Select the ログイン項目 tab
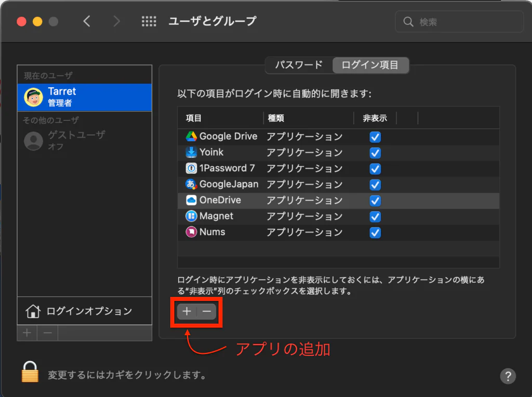Image resolution: width=532 pixels, height=397 pixels. coord(370,65)
